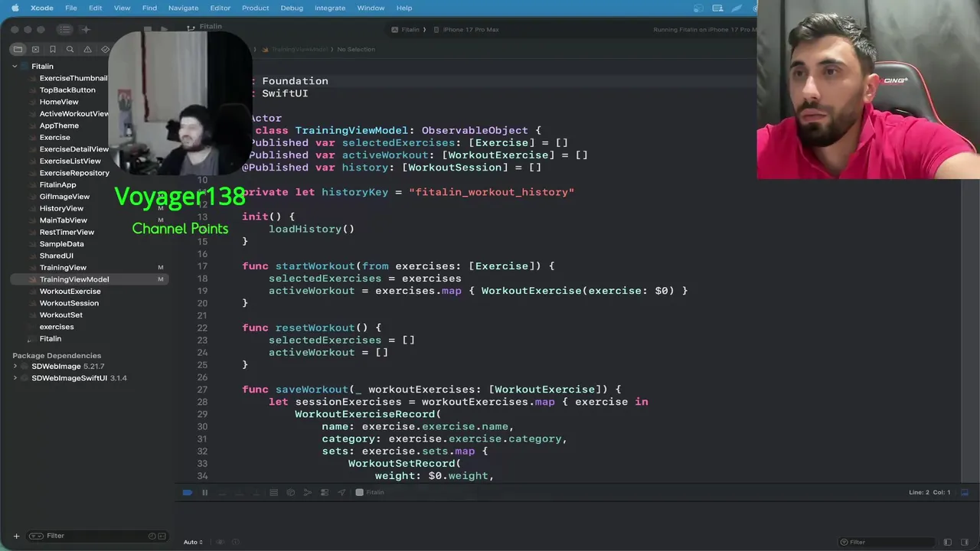The height and width of the screenshot is (551, 980).
Task: Show recently changed files clock filter
Action: coord(152,536)
